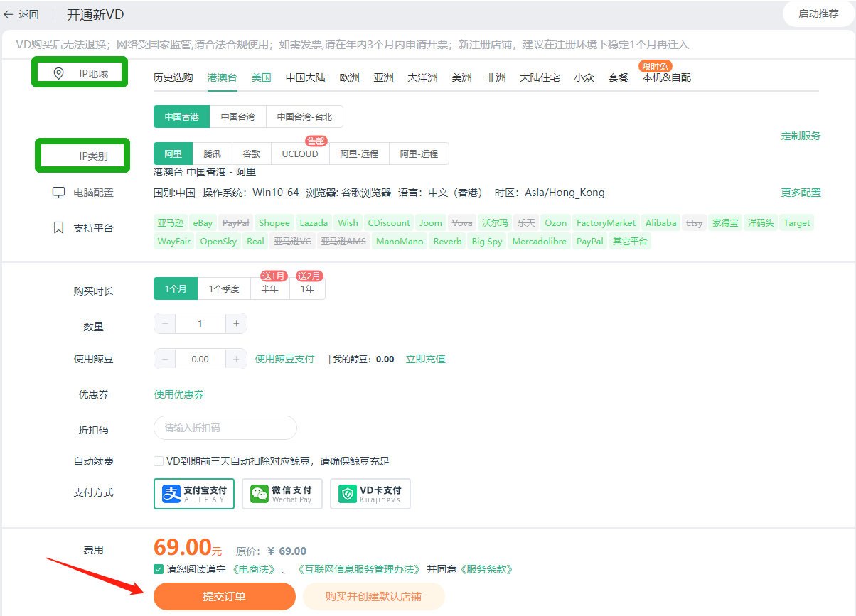Click the bookmark icon beside 支持平台
The height and width of the screenshot is (616, 856).
[x=59, y=228]
